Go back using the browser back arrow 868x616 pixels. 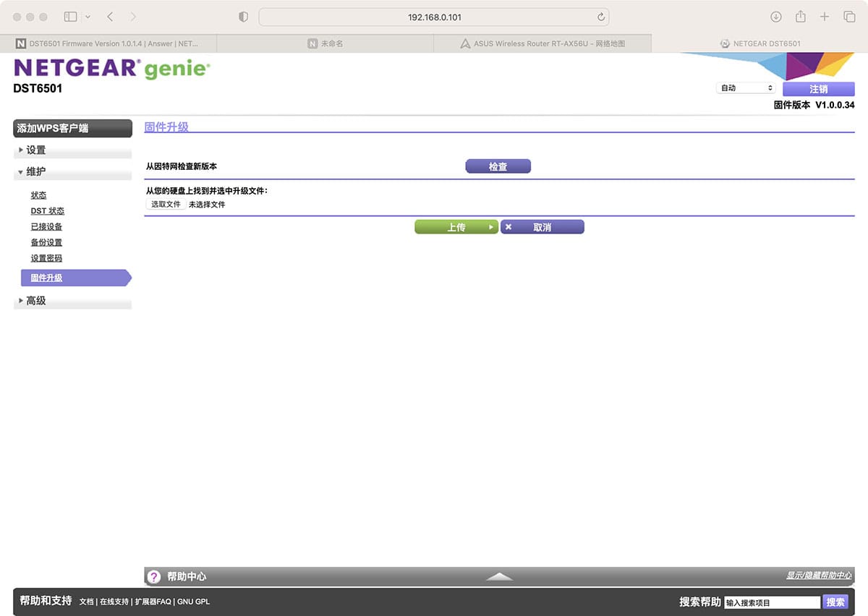tap(110, 17)
